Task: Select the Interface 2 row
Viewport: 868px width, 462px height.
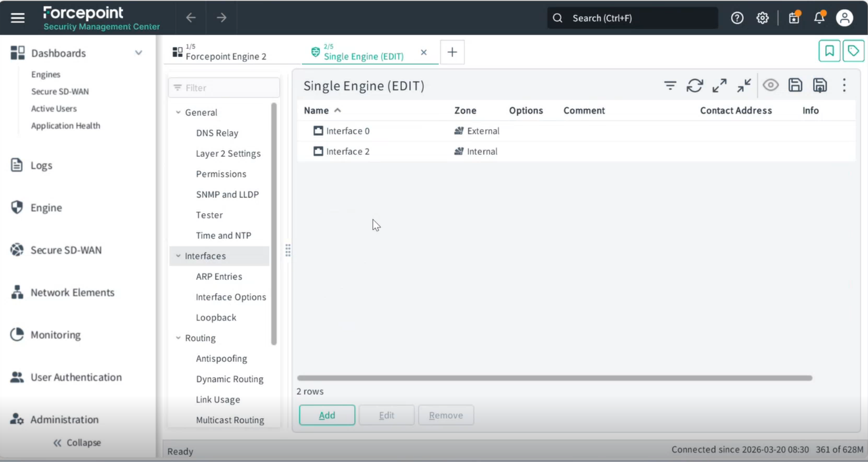Action: [576, 152]
